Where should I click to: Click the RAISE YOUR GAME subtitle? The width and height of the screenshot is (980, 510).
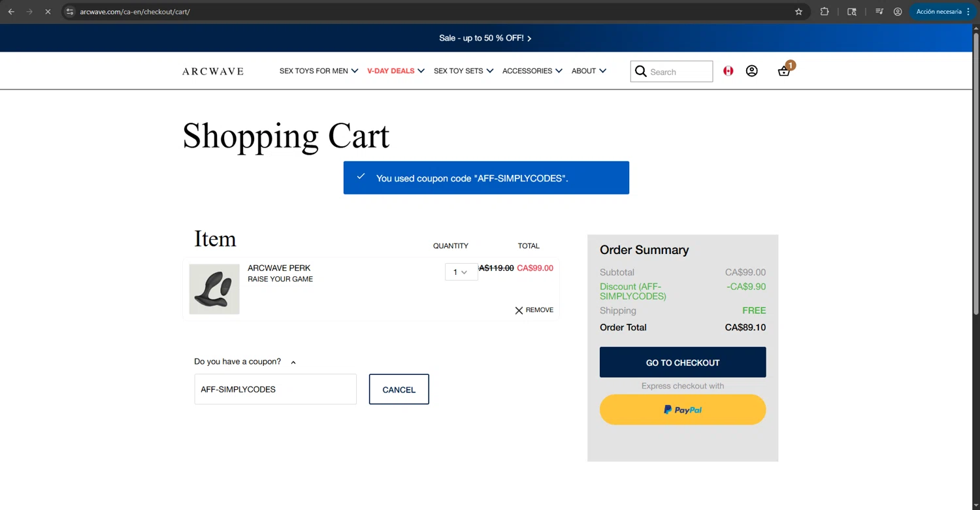[x=280, y=279]
